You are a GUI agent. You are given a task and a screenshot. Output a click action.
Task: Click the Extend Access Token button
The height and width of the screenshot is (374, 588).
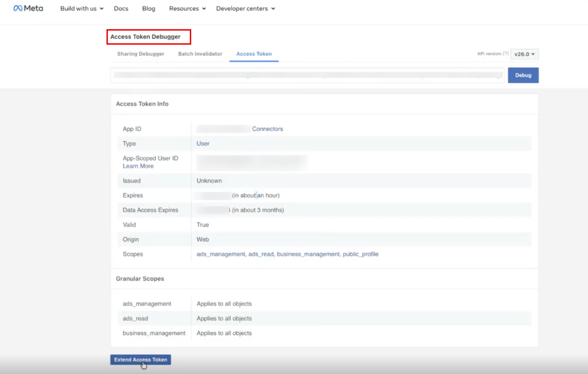pyautogui.click(x=140, y=360)
